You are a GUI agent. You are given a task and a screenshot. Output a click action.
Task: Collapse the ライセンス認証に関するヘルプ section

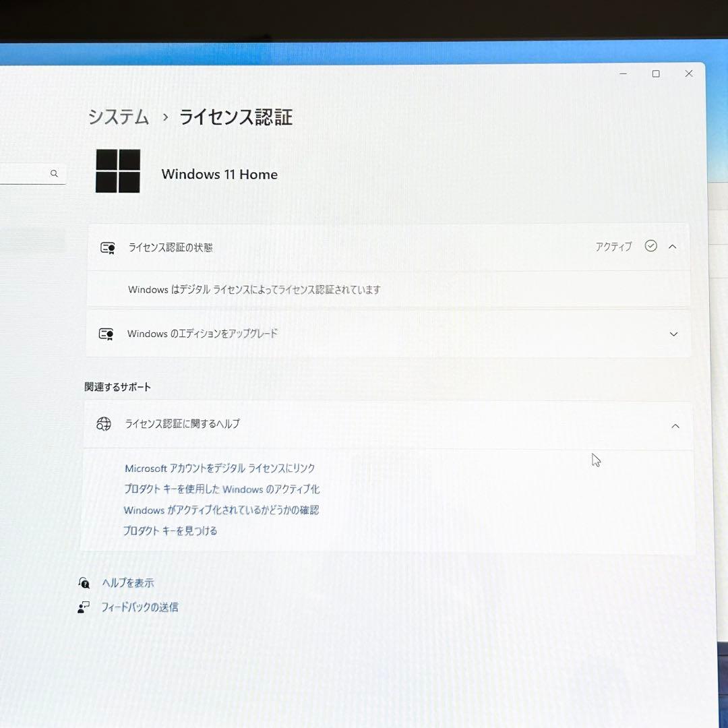675,425
